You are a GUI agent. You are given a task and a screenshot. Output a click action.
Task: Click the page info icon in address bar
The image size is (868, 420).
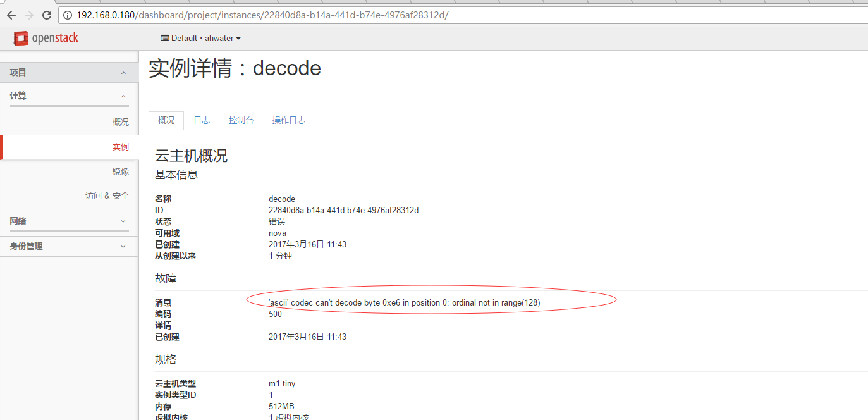click(x=67, y=15)
